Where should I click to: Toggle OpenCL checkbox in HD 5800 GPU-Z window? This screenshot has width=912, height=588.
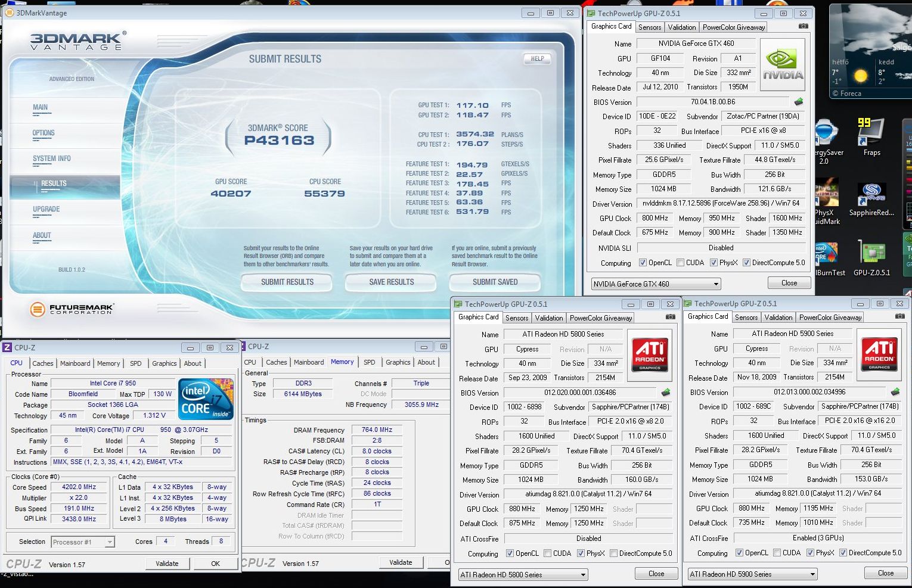pos(510,553)
